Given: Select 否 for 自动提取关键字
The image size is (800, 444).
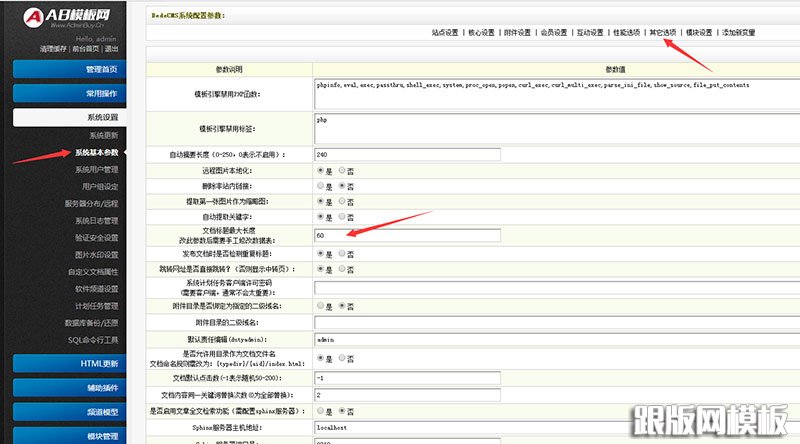Looking at the screenshot, I should tap(342, 216).
